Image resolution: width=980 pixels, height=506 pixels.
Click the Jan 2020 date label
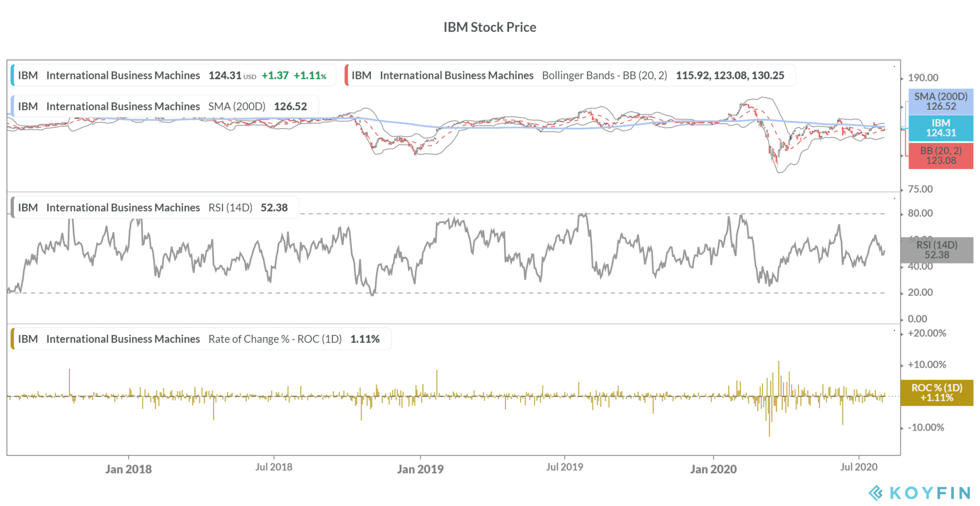point(713,469)
